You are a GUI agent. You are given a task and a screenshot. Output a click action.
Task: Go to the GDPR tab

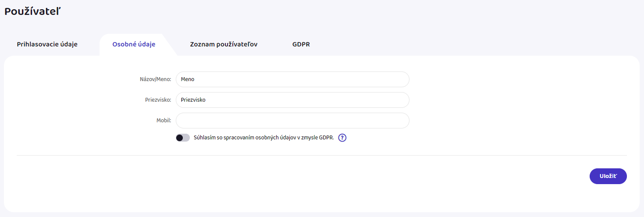301,44
